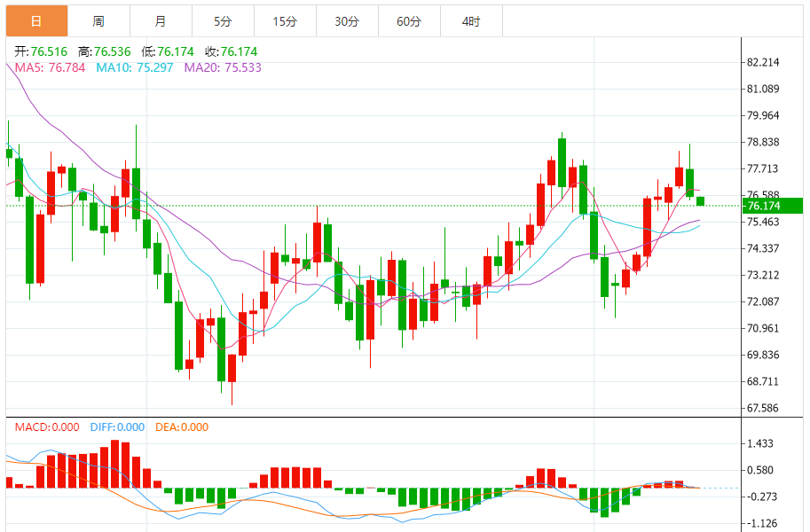Image resolution: width=810 pixels, height=532 pixels.
Task: Click the 低:76.174 low price value
Action: pyautogui.click(x=168, y=51)
